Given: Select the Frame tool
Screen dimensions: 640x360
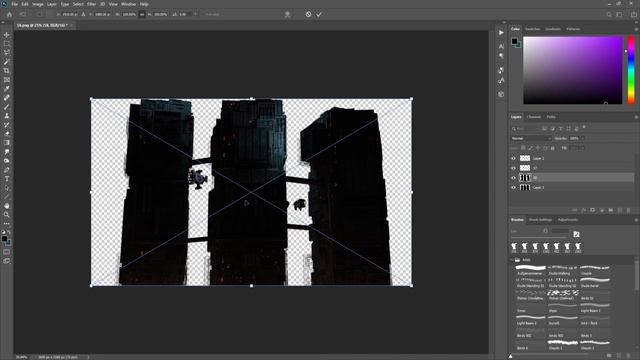Looking at the screenshot, I should tap(7, 80).
